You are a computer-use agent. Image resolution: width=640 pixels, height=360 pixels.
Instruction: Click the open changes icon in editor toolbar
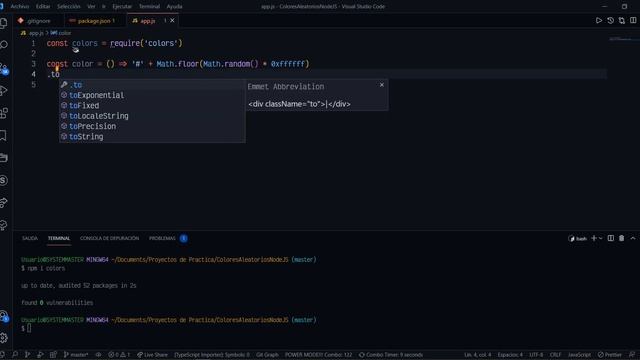tap(622, 20)
